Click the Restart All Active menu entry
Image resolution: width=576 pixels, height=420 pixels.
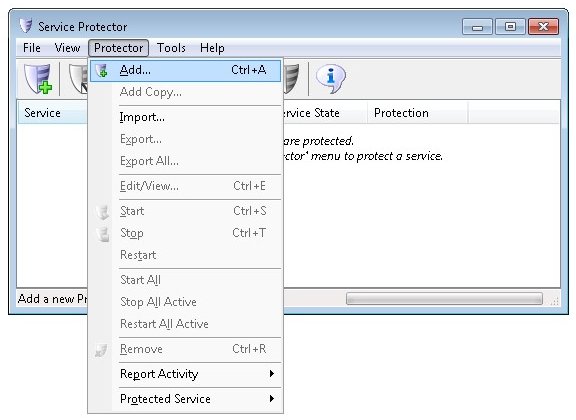(x=186, y=324)
